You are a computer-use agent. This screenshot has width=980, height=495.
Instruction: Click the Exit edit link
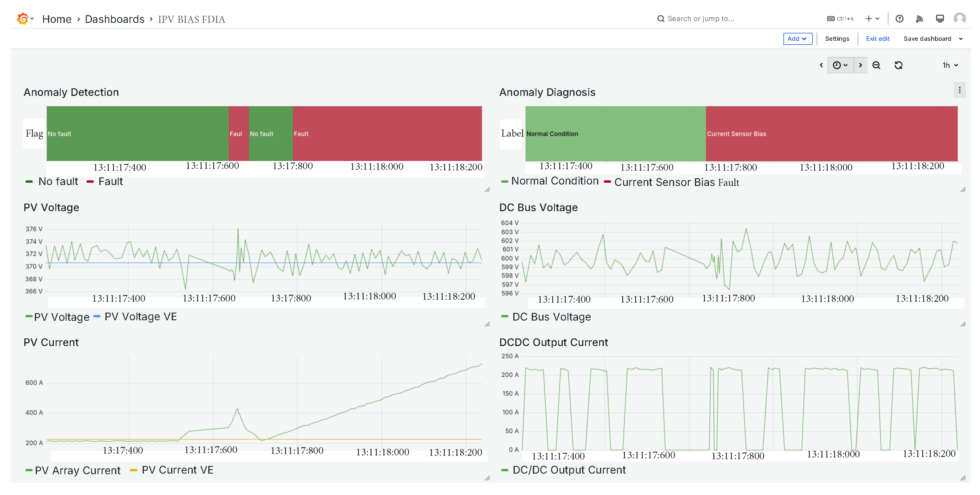pos(877,39)
